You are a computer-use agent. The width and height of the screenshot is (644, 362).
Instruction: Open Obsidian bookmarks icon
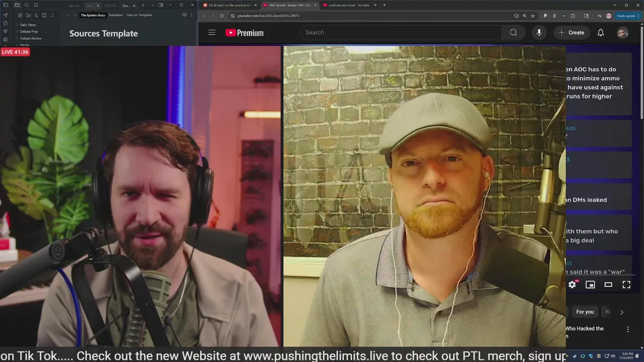pos(36,5)
